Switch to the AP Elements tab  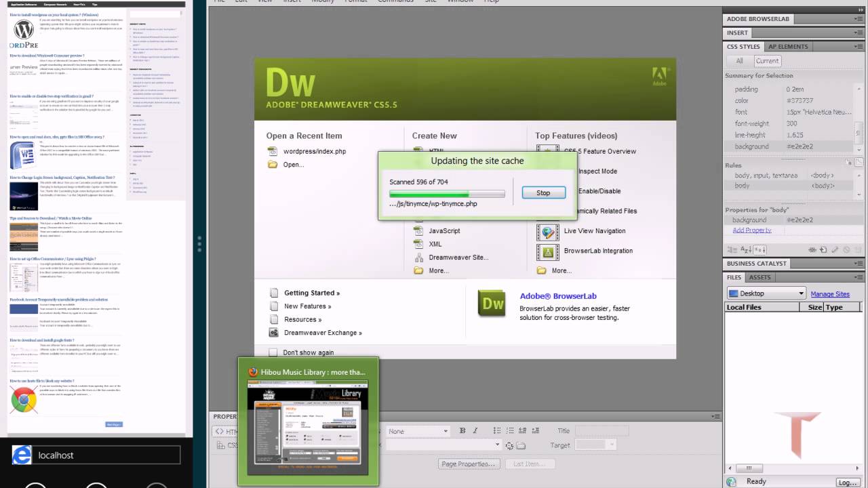point(788,47)
